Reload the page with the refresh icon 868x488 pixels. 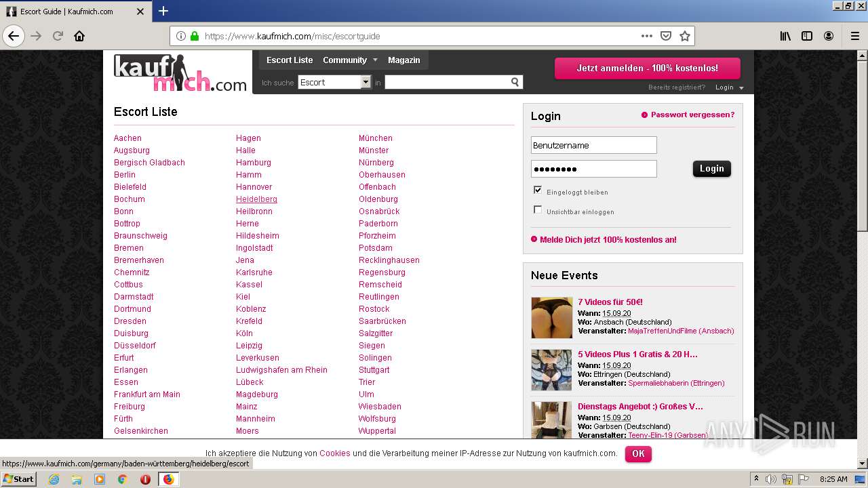pyautogui.click(x=58, y=36)
